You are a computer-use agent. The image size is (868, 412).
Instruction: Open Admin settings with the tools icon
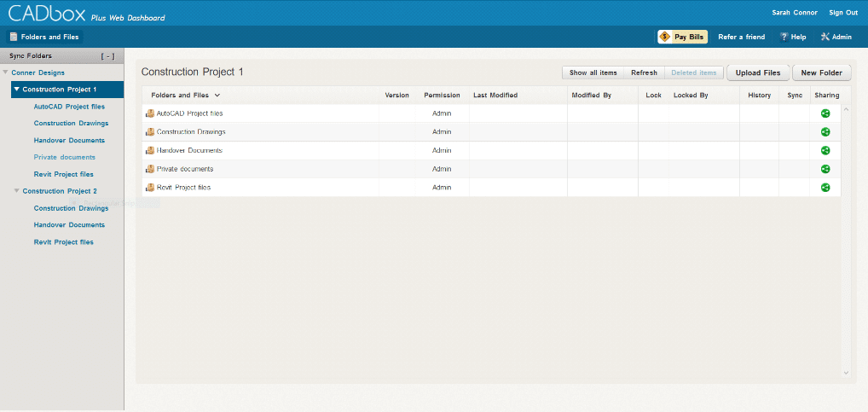click(x=825, y=37)
